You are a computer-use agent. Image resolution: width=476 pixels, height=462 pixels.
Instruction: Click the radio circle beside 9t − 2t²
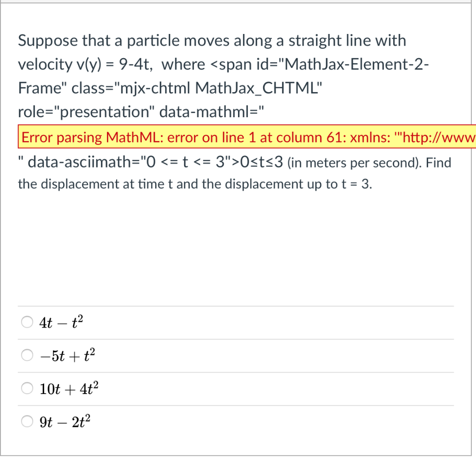(26, 421)
